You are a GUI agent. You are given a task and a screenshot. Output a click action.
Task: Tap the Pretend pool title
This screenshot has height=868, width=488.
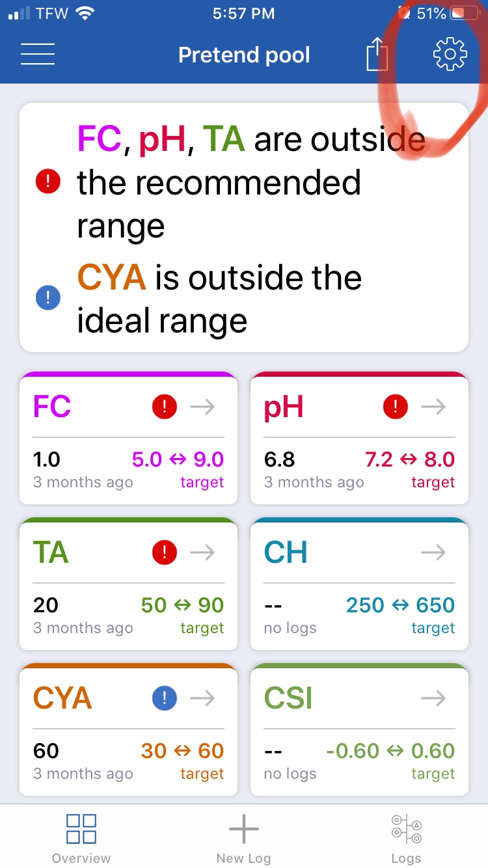pos(244,55)
